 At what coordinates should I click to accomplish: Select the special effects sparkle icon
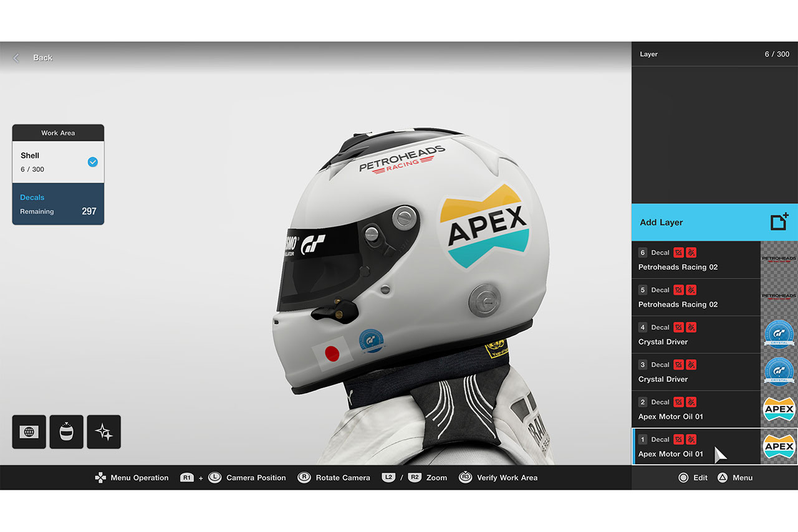[x=103, y=431]
